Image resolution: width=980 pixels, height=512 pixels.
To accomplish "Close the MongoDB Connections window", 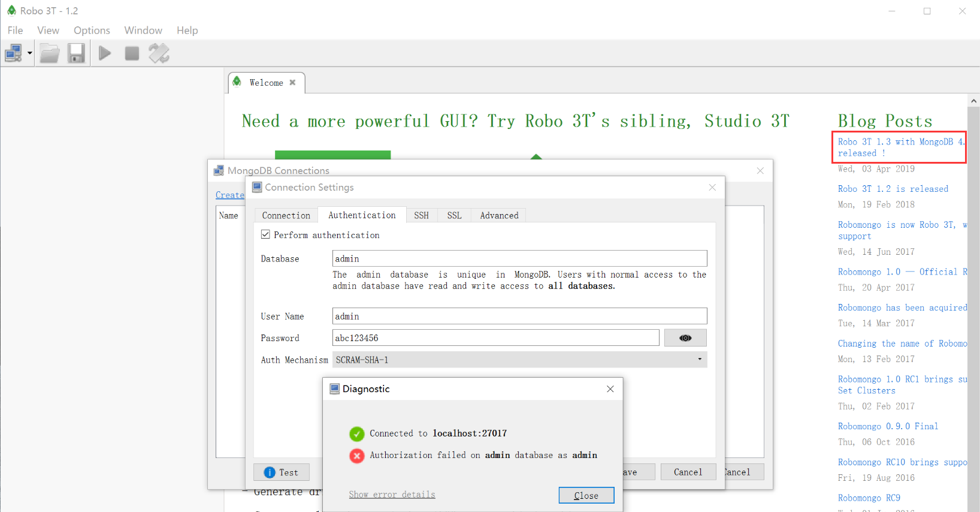I will (760, 171).
